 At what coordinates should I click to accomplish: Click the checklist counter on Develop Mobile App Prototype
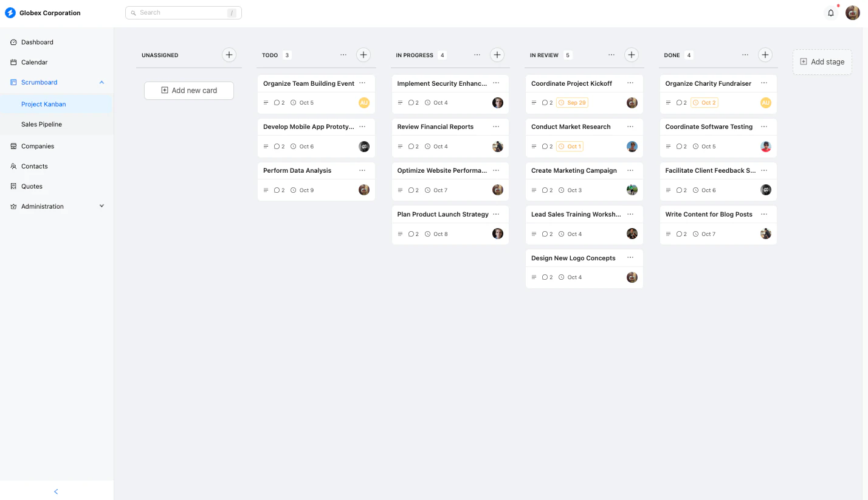[280, 146]
